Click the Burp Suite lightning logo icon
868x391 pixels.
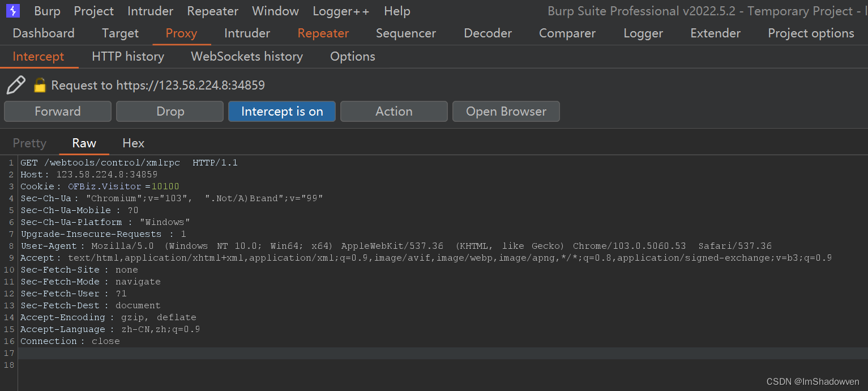coord(12,11)
